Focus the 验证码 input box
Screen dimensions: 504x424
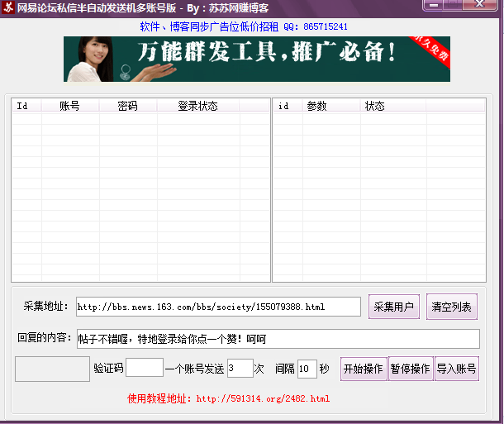point(145,367)
